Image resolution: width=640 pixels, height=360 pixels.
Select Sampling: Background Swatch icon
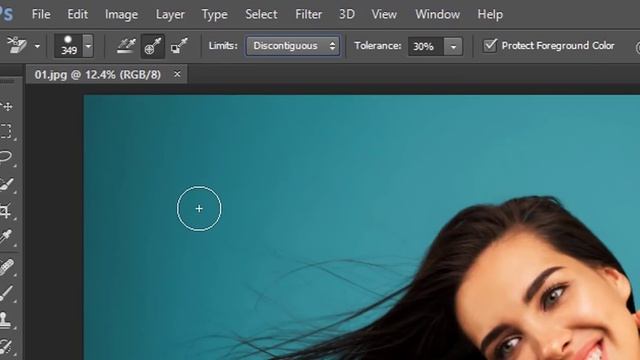pos(179,45)
